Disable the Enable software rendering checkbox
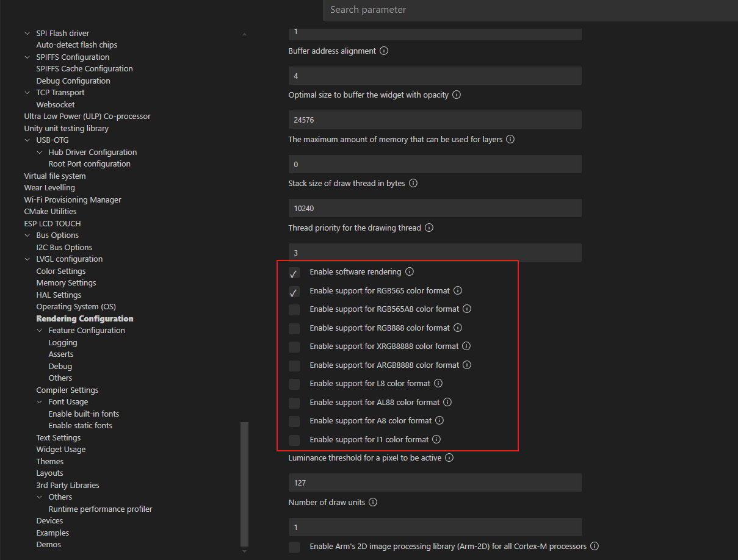This screenshot has width=738, height=560. [294, 273]
